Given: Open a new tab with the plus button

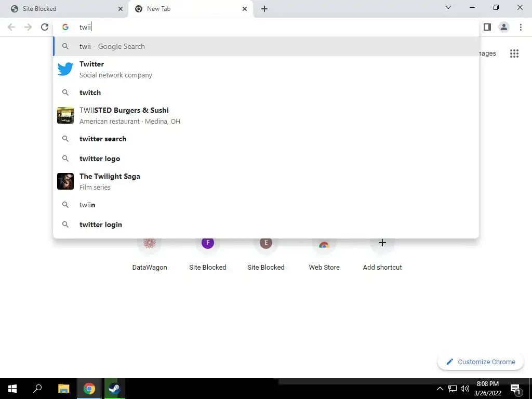Looking at the screenshot, I should (x=264, y=9).
